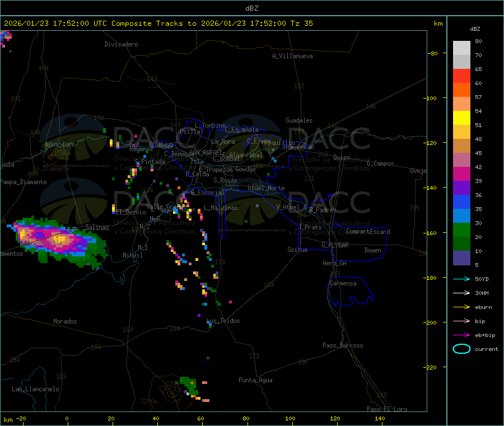The image size is (504, 426).
Task: Click the 'El_Desvio' map label
Action: tap(131, 212)
